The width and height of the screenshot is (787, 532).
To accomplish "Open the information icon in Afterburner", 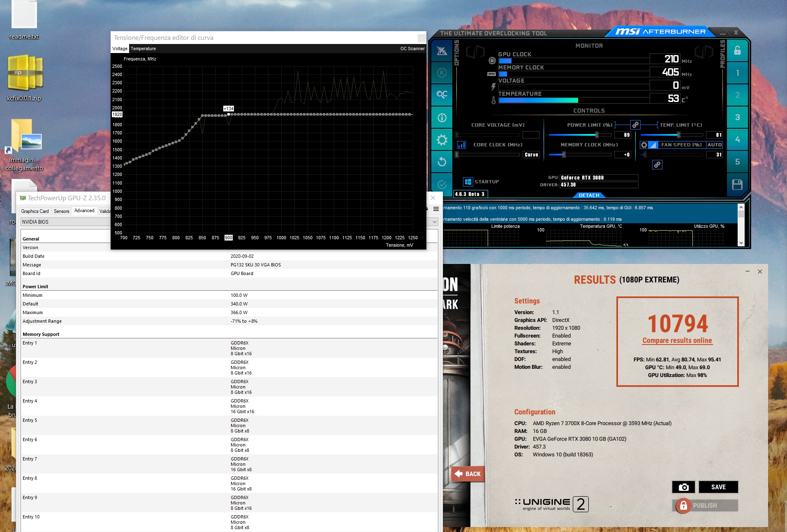I will tap(442, 118).
